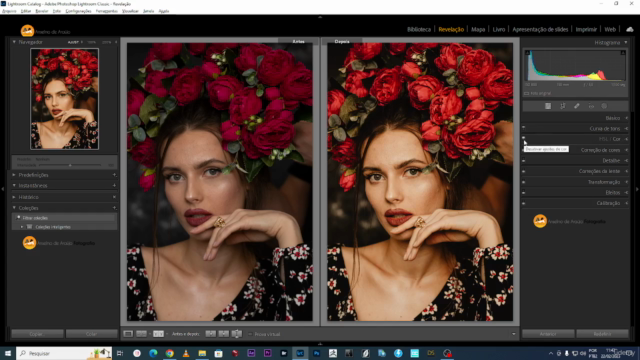Select the Crop Overlay tool icon

[562, 106]
